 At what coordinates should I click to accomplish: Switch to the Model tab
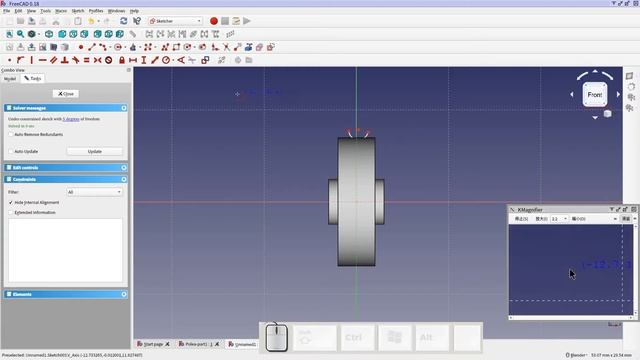pos(10,79)
